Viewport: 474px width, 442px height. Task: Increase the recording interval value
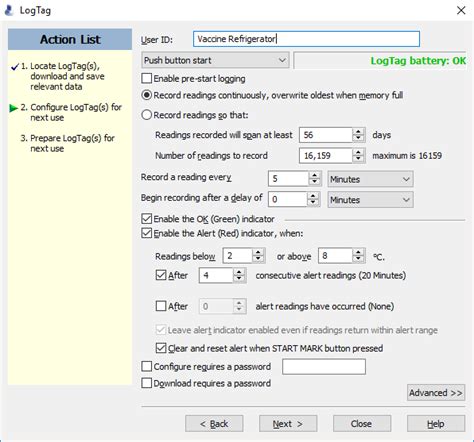(x=315, y=175)
